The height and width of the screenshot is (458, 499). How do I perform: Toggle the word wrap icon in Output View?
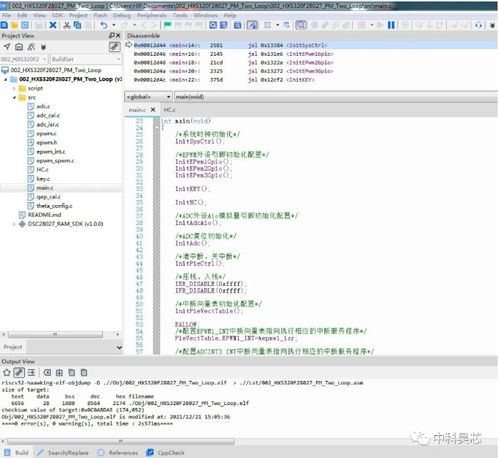31,373
